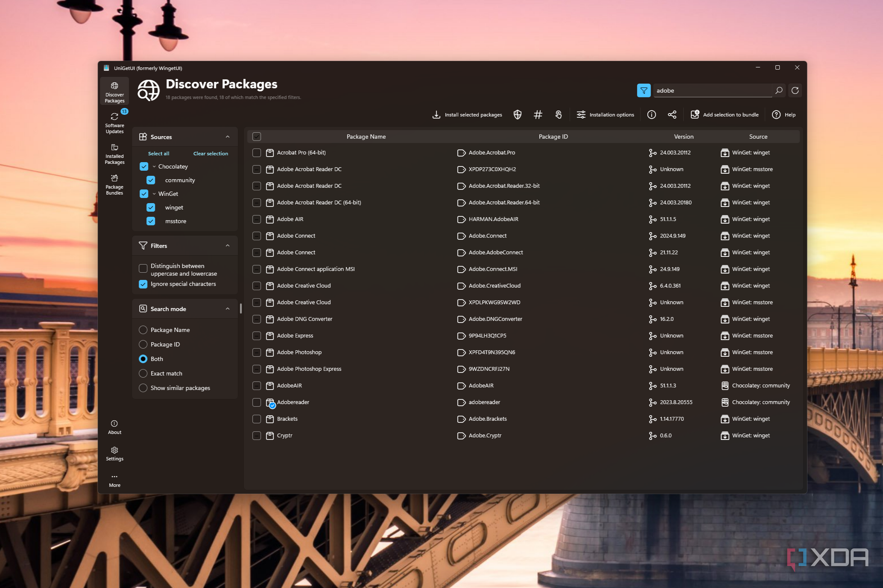Click Add selection to bundle
Image resolution: width=883 pixels, height=588 pixels.
[x=725, y=114]
